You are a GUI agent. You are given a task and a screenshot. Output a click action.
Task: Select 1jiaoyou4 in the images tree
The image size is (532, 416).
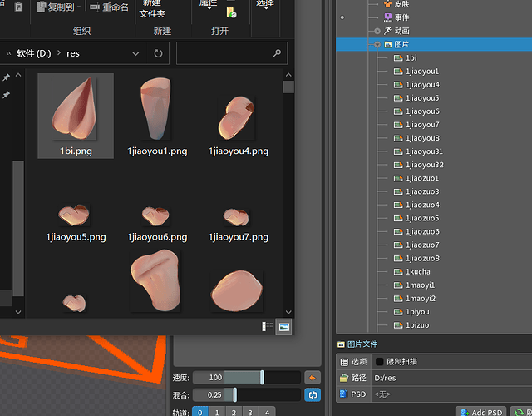coord(422,85)
